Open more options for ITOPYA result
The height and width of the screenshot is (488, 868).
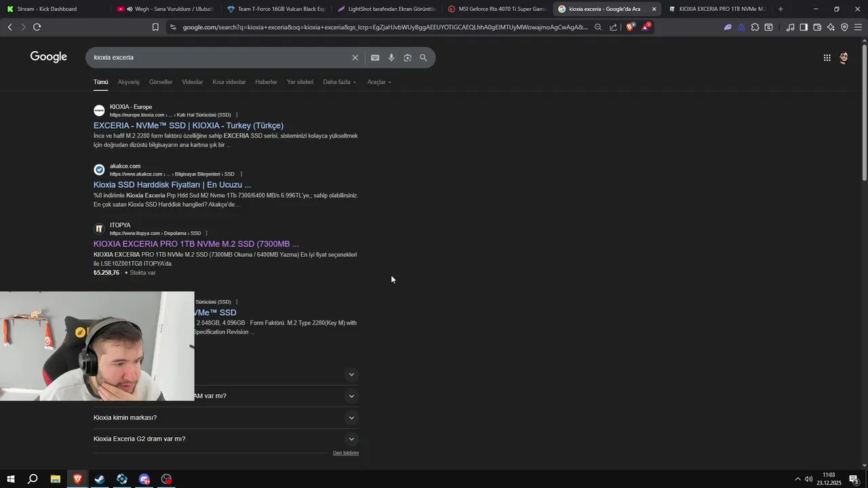pos(207,233)
